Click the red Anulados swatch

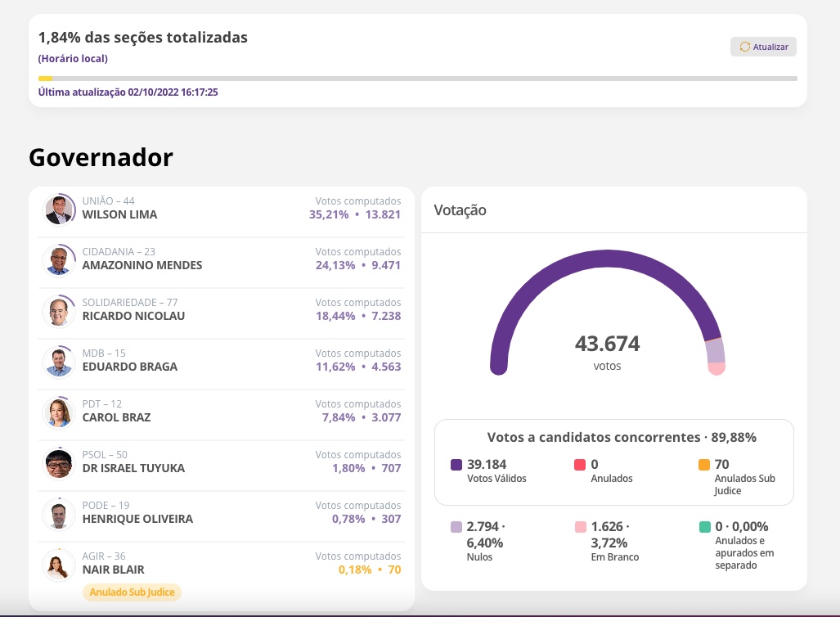582,464
